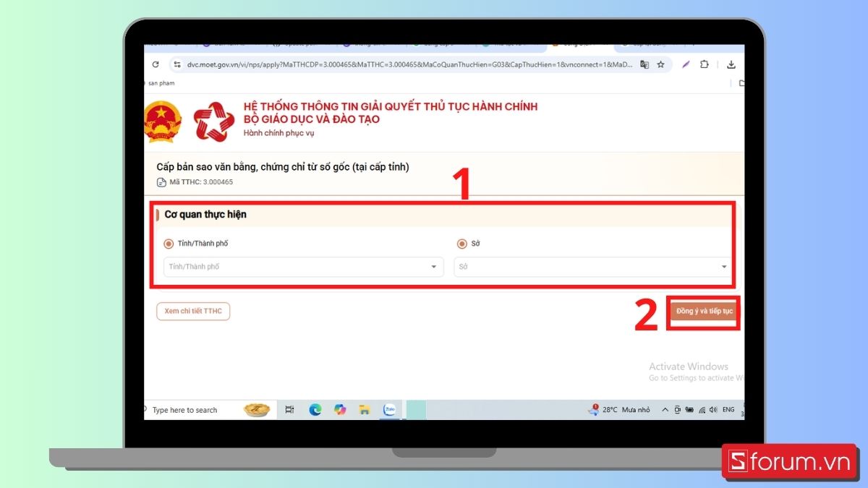Click the Cấp bản sao văn bằng procedure title

[283, 167]
